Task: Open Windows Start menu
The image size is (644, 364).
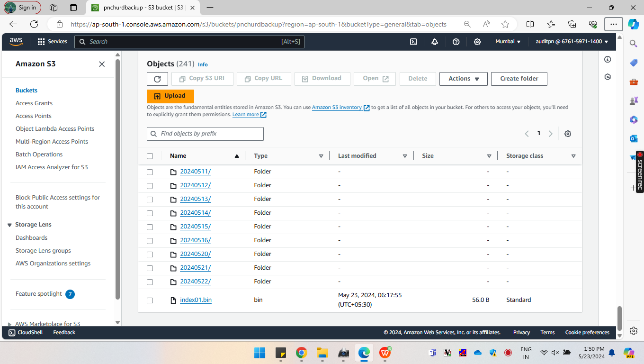Action: [x=259, y=353]
